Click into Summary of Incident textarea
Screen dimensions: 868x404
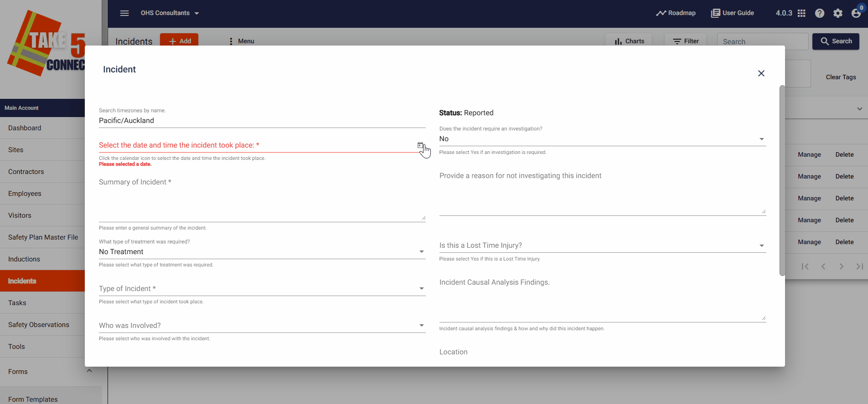(262, 199)
